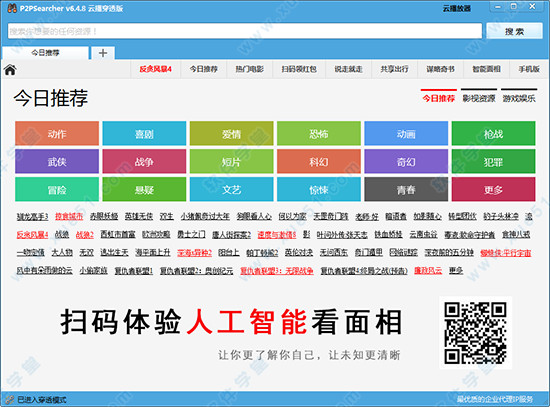Open the 西虹市首富 movie link
The image size is (550, 407).
[118, 234]
